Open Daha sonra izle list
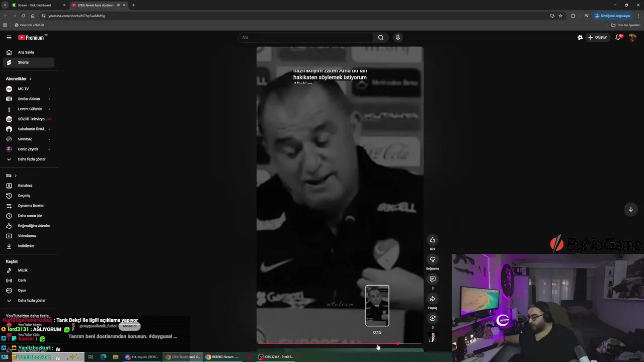The height and width of the screenshot is (362, 644). [x=29, y=216]
